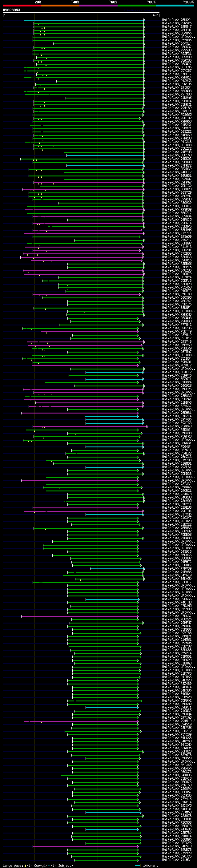Click the hit label UniRef100_A2RB66
The height and width of the screenshot is (868, 197).
tap(177, 264)
